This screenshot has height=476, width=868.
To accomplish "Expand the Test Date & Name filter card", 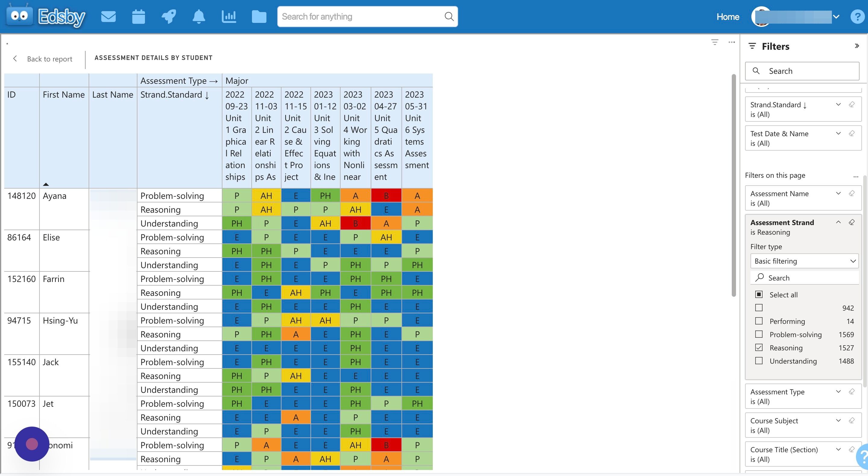I will [x=838, y=134].
